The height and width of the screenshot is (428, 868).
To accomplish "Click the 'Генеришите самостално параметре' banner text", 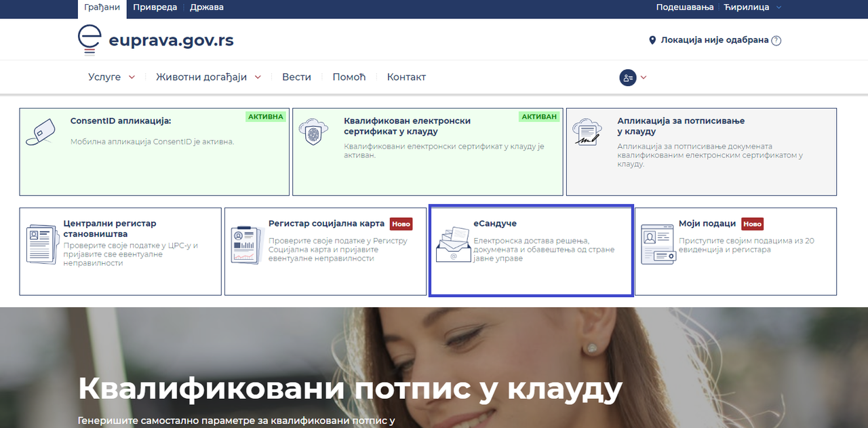I will tap(237, 421).
